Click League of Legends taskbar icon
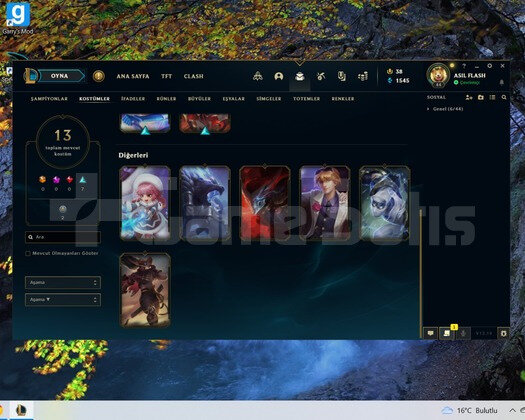Image resolution: width=525 pixels, height=420 pixels. pos(21,410)
